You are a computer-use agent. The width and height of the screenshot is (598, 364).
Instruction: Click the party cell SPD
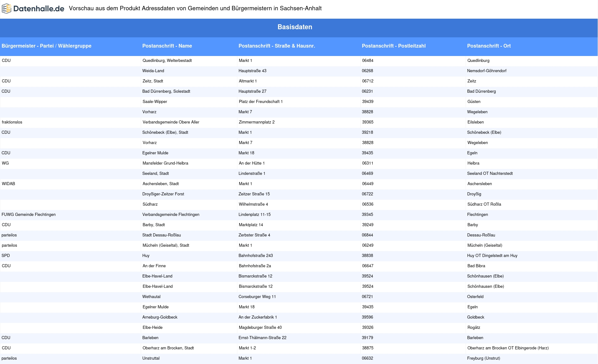click(x=6, y=256)
